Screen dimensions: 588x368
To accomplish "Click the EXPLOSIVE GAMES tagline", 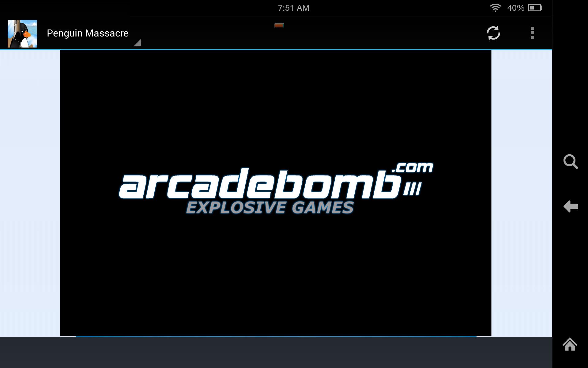I will tap(269, 208).
